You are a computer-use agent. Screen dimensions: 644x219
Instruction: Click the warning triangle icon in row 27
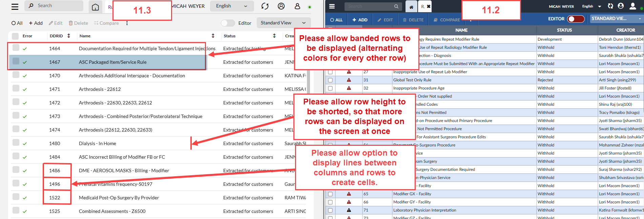click(349, 72)
